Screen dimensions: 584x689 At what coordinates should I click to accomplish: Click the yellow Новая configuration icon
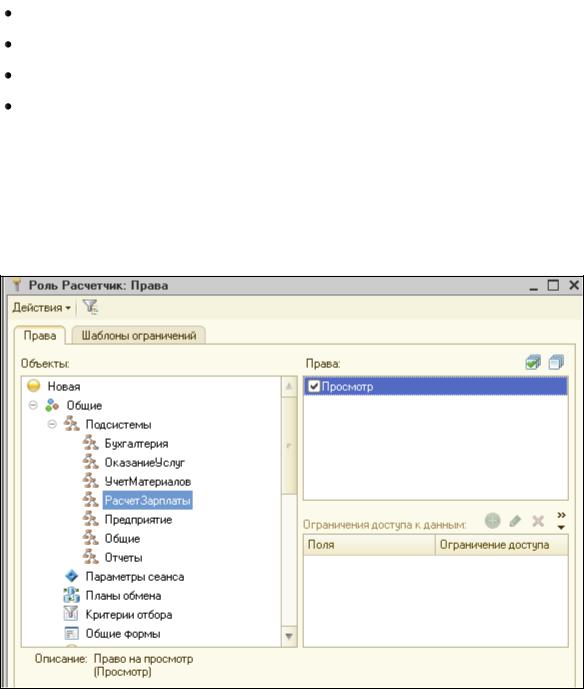tap(34, 386)
